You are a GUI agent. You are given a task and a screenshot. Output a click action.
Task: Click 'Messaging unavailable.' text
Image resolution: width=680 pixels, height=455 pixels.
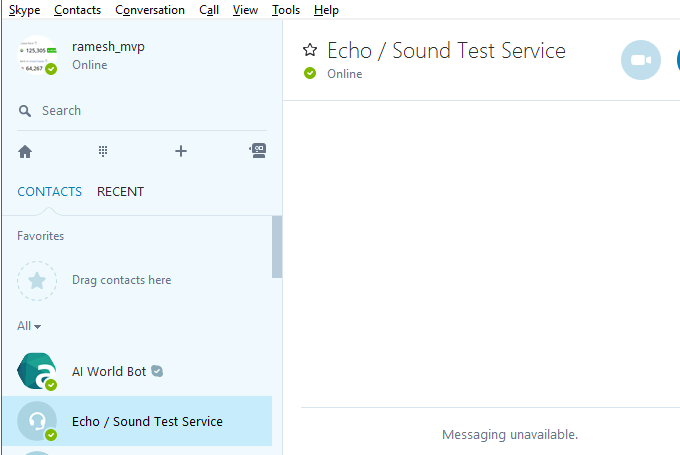click(510, 435)
